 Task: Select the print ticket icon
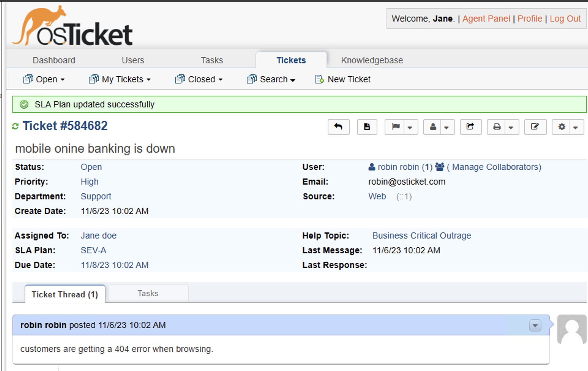tap(497, 127)
